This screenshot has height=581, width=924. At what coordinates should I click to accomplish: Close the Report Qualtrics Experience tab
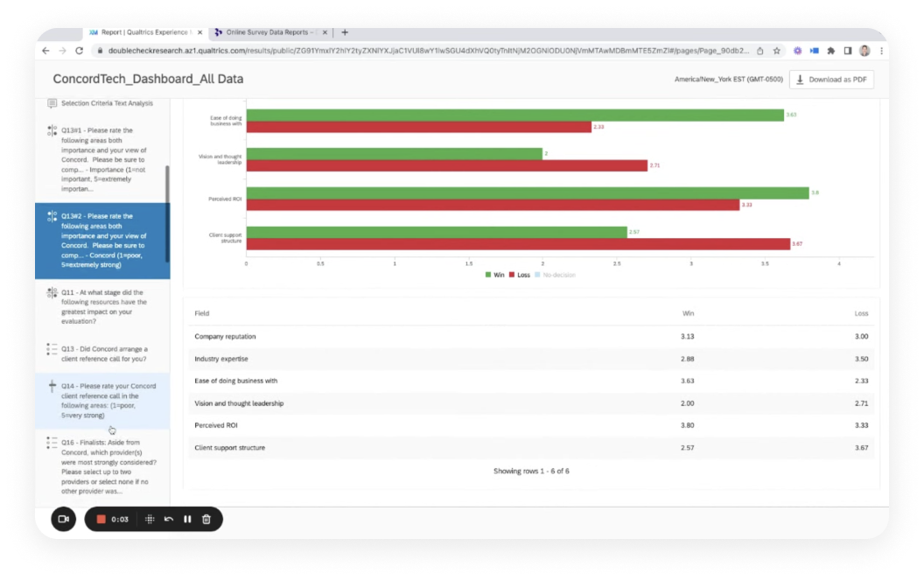(x=199, y=32)
